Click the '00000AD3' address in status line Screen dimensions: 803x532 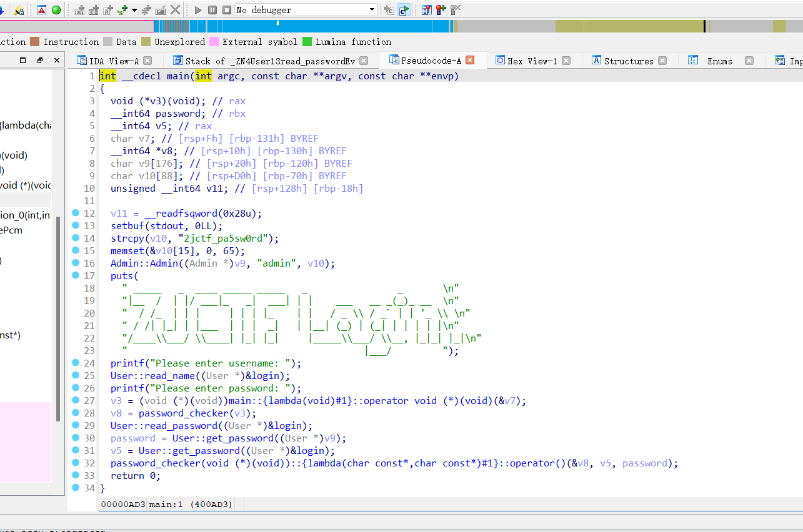tap(123, 504)
